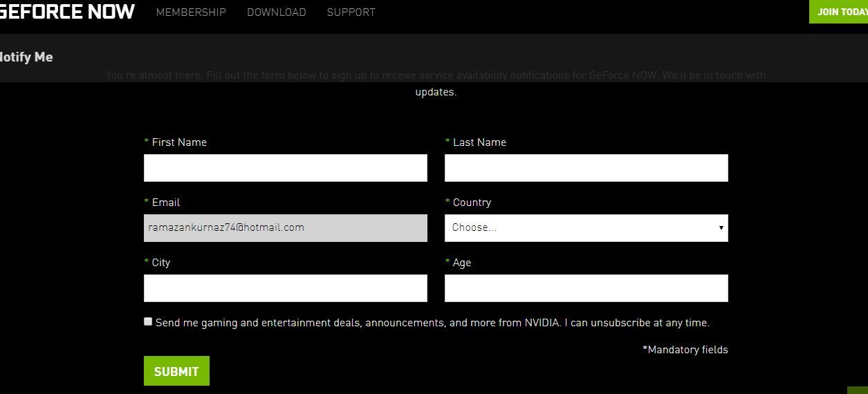Focus the First Name input field
868x394 pixels.
pyautogui.click(x=286, y=168)
